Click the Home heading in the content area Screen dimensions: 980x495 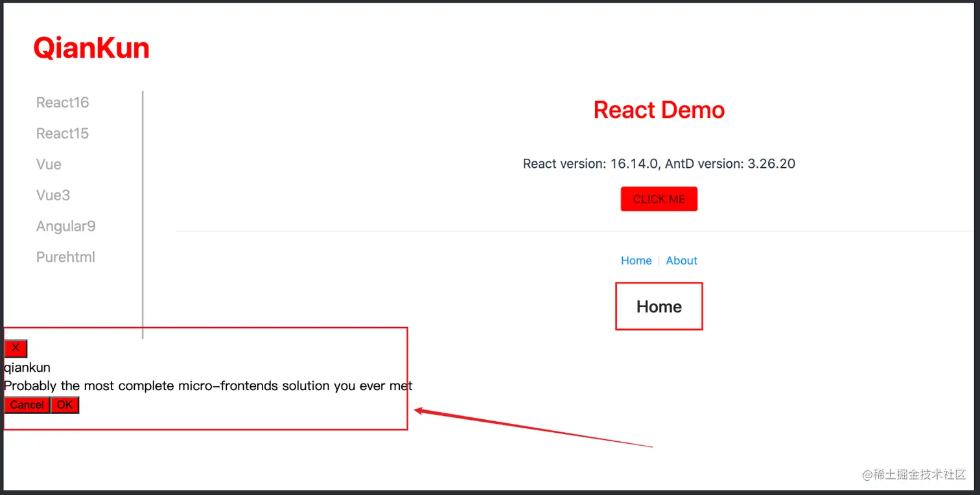tap(659, 306)
